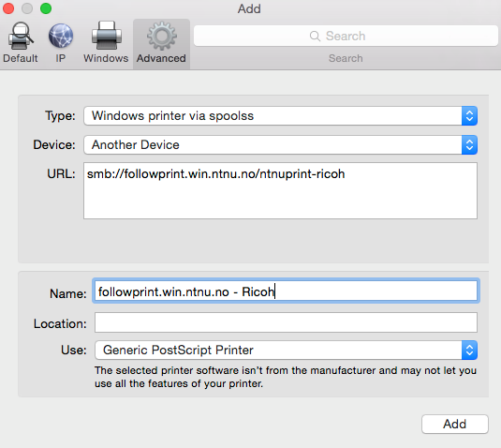
Task: Click the Search text field in toolbar
Action: [346, 36]
